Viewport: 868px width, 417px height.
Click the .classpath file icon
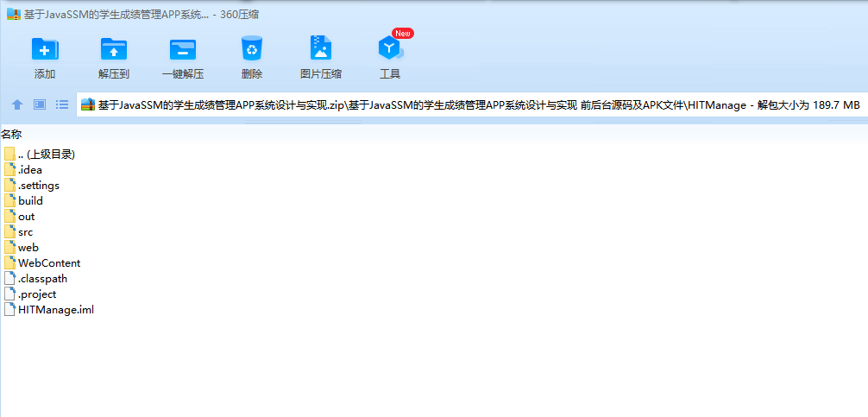[x=10, y=278]
